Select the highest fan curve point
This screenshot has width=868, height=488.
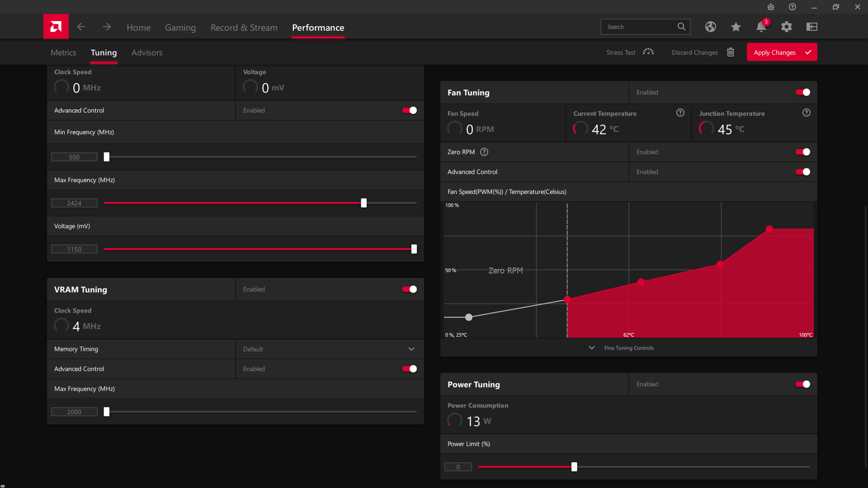769,229
